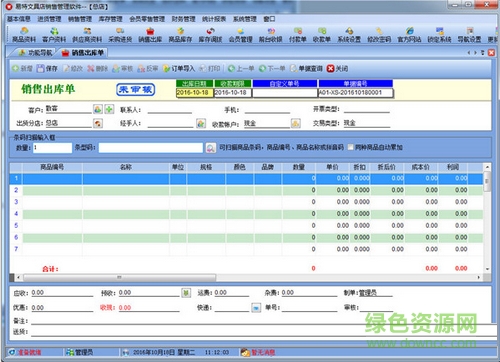Image resolution: width=500 pixels, height=362 pixels.
Task: Open branch picker icon beside 出货分店
Action: (x=98, y=123)
